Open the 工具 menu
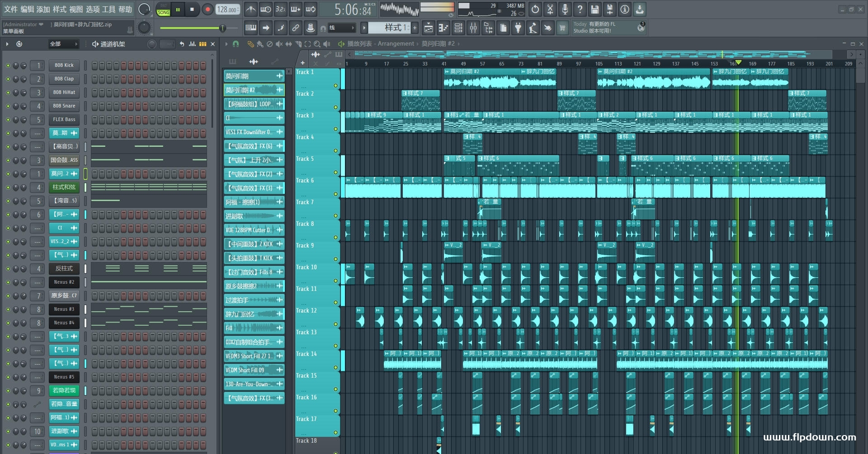 coord(108,9)
